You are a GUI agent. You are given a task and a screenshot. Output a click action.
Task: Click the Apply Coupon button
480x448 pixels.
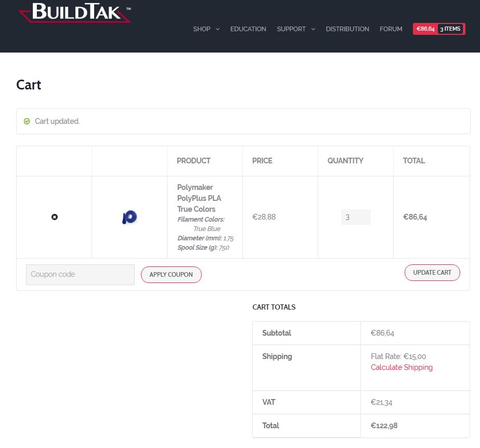click(171, 274)
